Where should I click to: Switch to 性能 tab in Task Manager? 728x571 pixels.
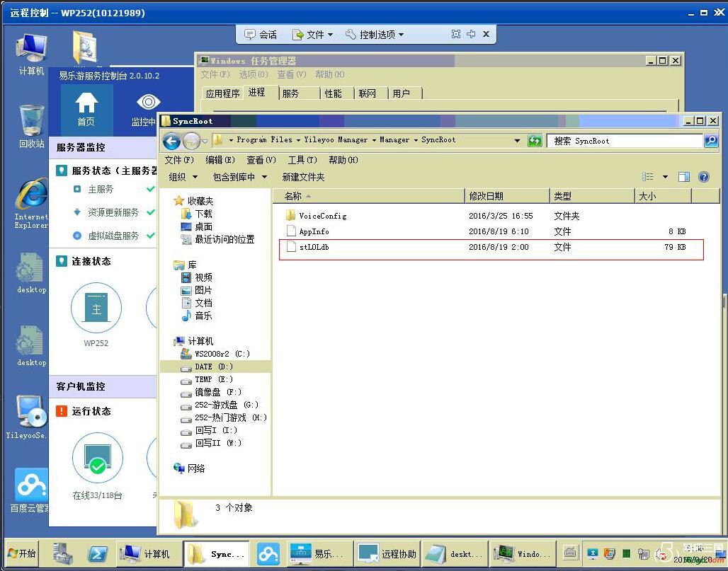click(333, 93)
